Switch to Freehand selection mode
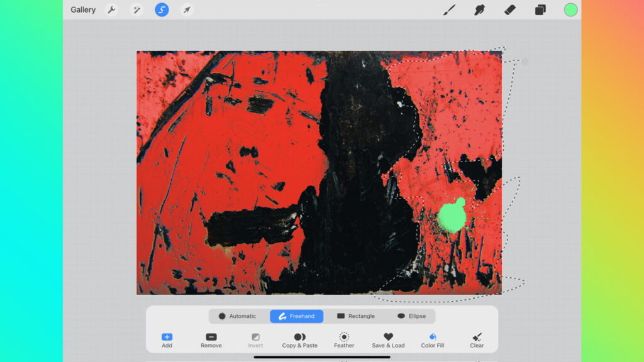Image resolution: width=644 pixels, height=362 pixels. click(x=297, y=316)
